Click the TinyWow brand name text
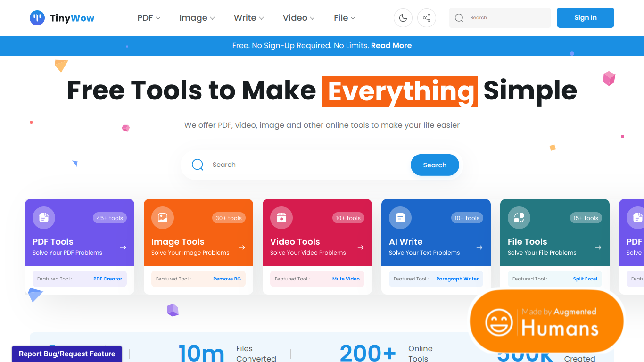 72,18
